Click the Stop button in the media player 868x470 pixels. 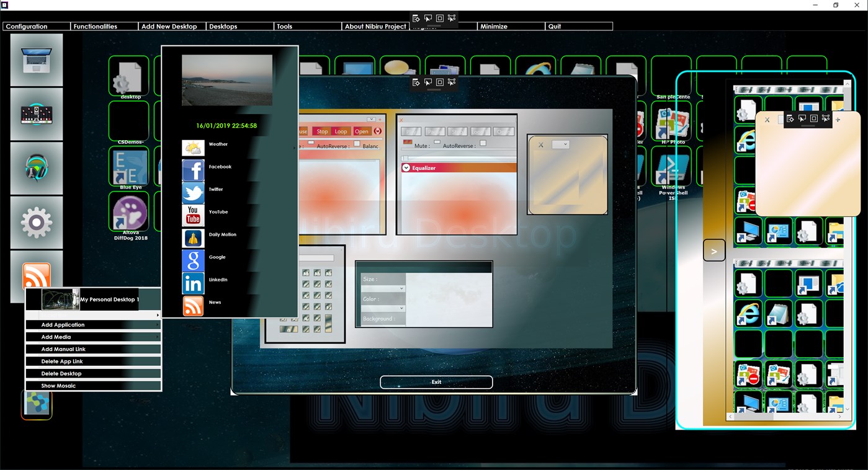pos(321,131)
